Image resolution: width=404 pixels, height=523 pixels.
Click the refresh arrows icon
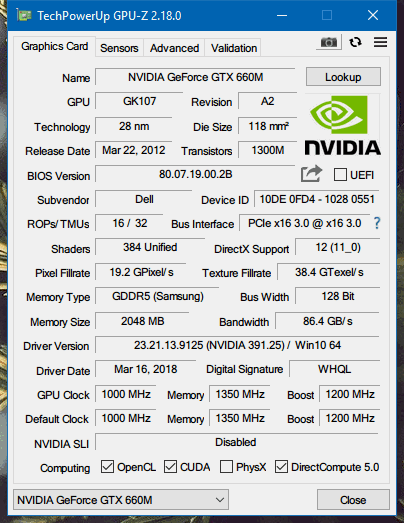click(355, 42)
